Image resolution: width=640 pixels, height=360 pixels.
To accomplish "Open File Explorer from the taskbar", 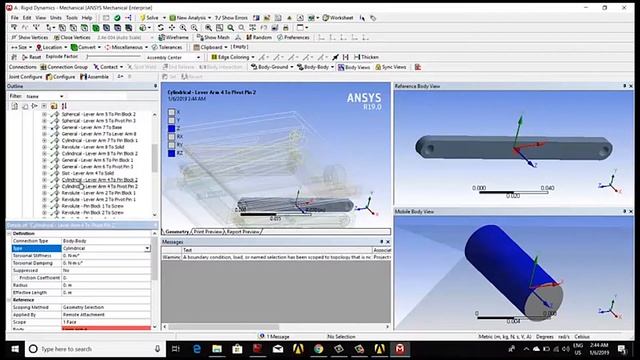I will pos(217,349).
